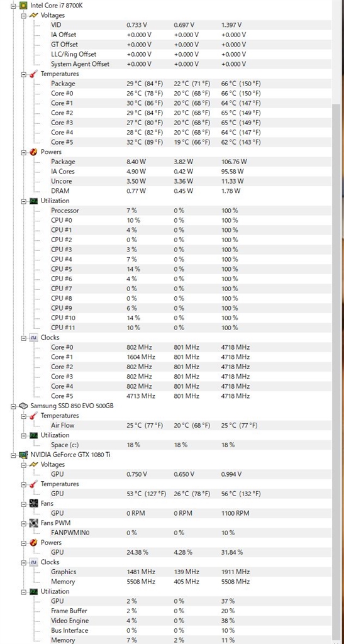Collapse the CPU Clocks section
344x644 pixels.
23,338
